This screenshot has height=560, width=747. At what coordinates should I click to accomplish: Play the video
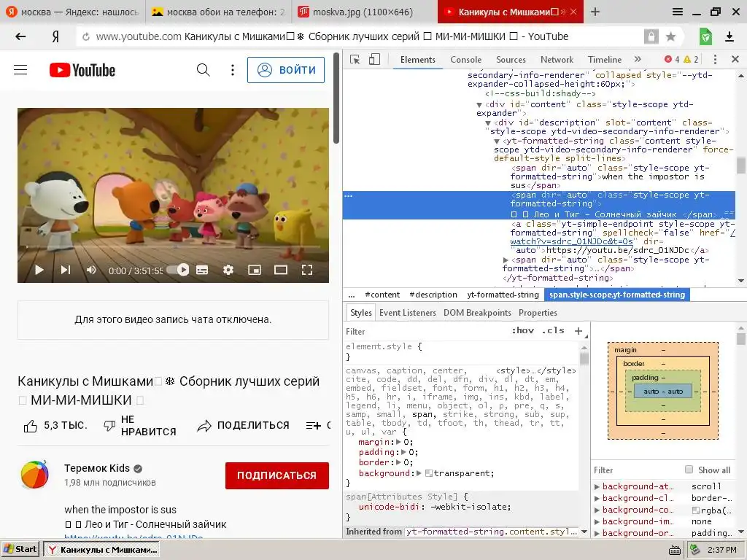39,270
